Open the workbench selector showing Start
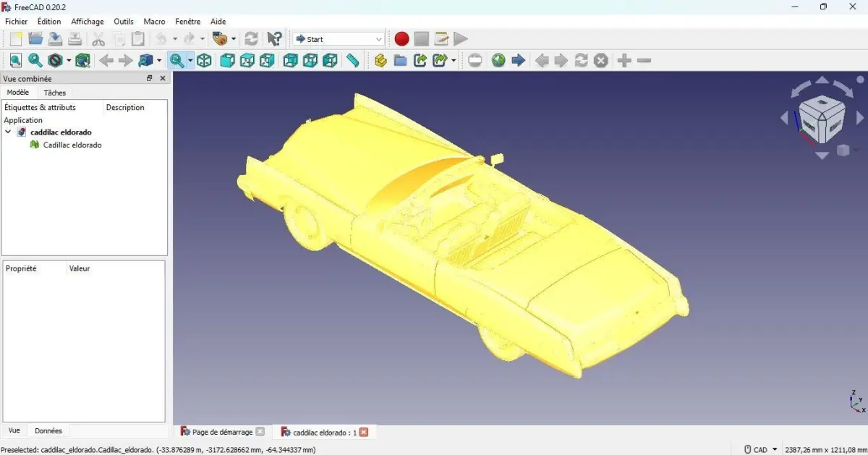868x455 pixels. pos(339,39)
